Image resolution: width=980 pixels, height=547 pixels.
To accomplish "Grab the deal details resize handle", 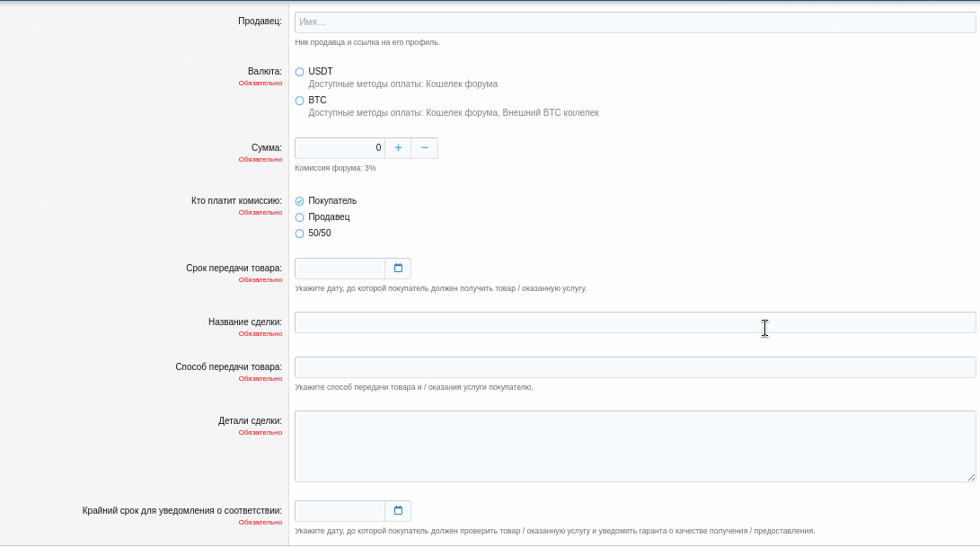I will point(971,478).
